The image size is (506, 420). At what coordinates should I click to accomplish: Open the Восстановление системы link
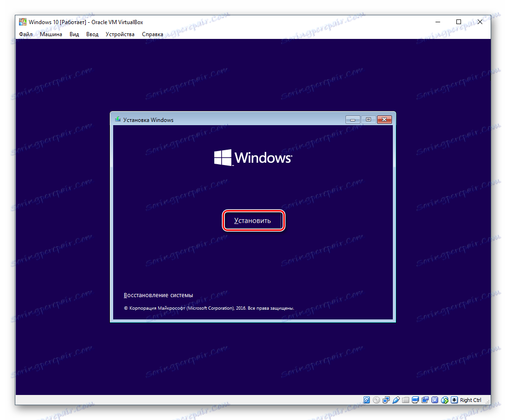click(x=159, y=295)
